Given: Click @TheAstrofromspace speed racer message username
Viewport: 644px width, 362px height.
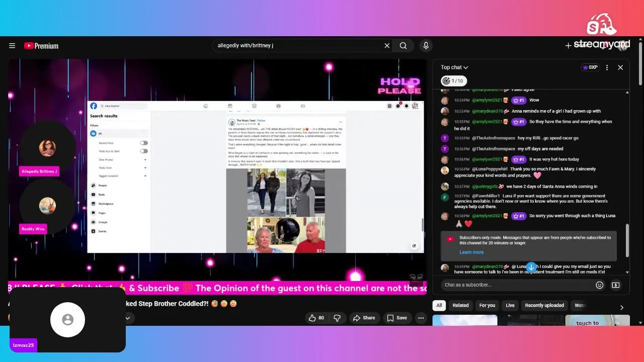Looking at the screenshot, I should [494, 138].
